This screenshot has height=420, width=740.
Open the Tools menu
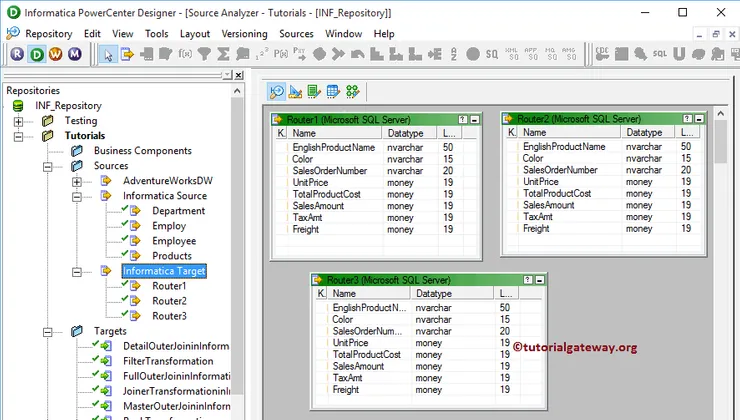click(x=156, y=34)
